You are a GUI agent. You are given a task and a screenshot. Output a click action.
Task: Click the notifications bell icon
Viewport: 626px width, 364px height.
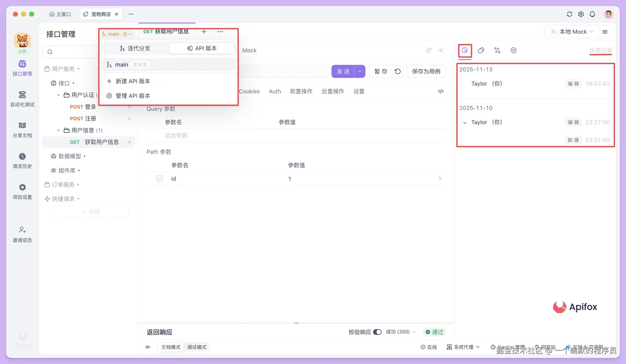(592, 14)
